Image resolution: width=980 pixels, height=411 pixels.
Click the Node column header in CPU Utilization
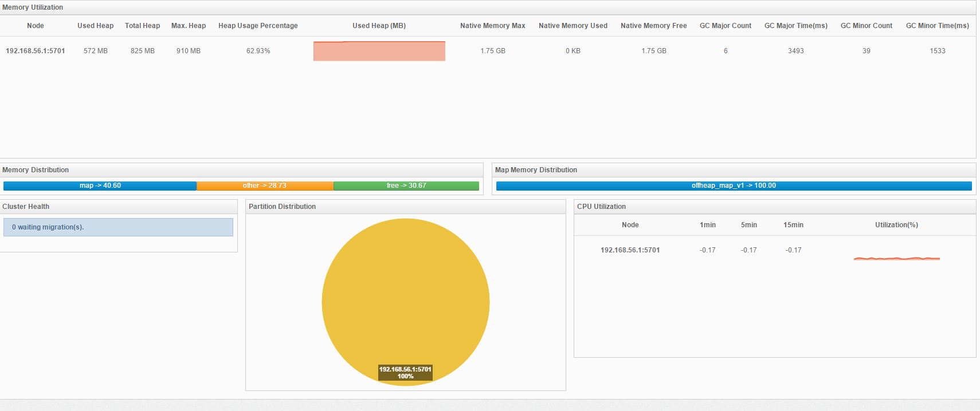[x=630, y=225]
